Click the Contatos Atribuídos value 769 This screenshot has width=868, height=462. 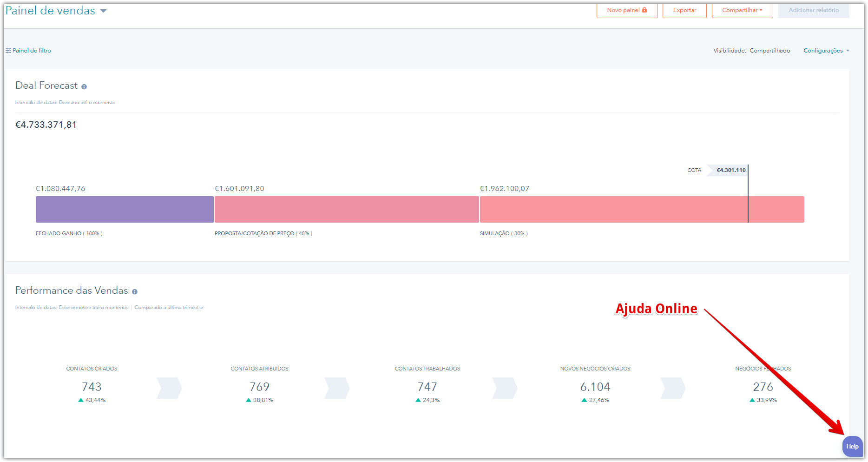point(259,387)
